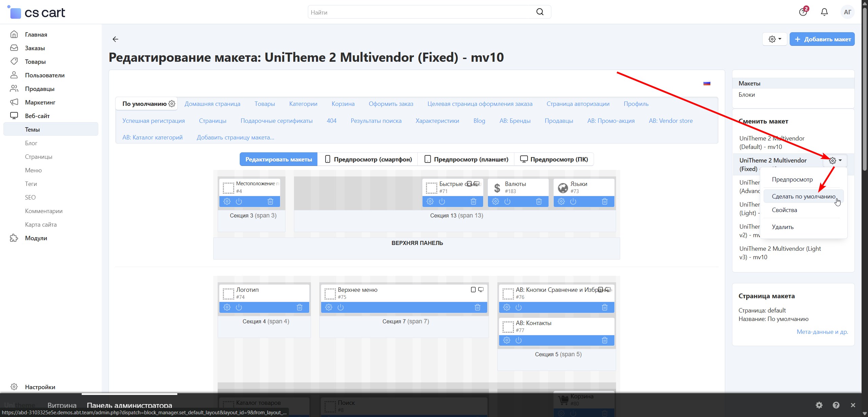Toggle power state of АВ: Кнопки Сравнение block #76
This screenshot has height=417, width=868.
[519, 307]
